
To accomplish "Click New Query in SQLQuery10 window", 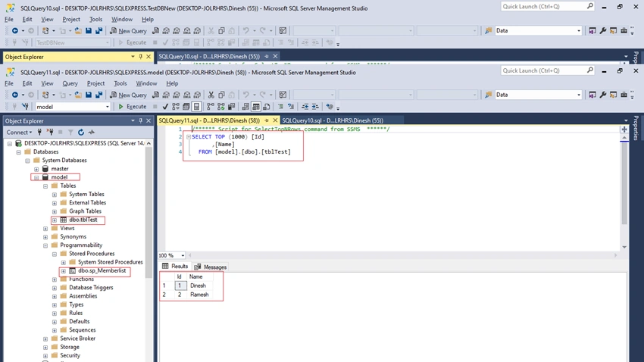I will [128, 31].
